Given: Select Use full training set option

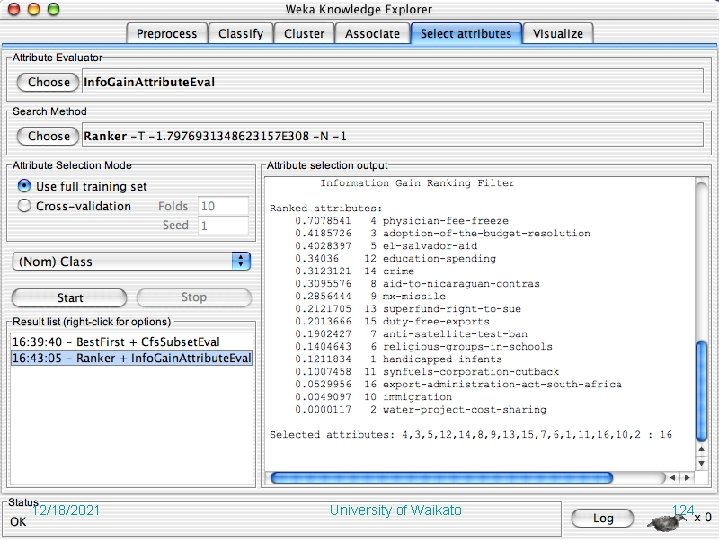Looking at the screenshot, I should coord(83,186).
